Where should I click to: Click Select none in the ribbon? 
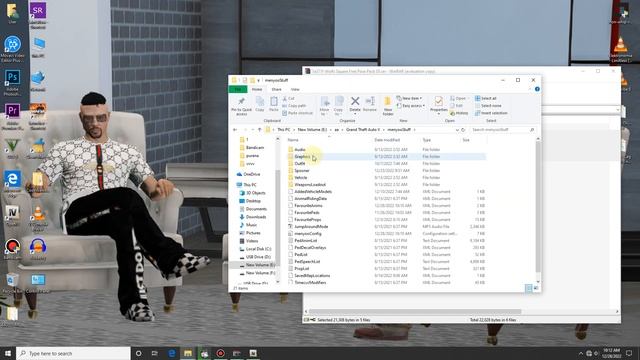tap(488, 106)
